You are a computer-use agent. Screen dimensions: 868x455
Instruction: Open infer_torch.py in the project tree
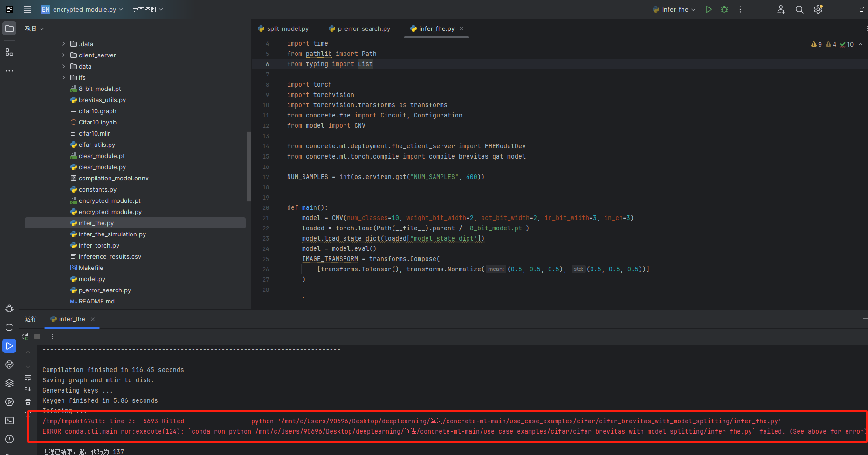99,246
